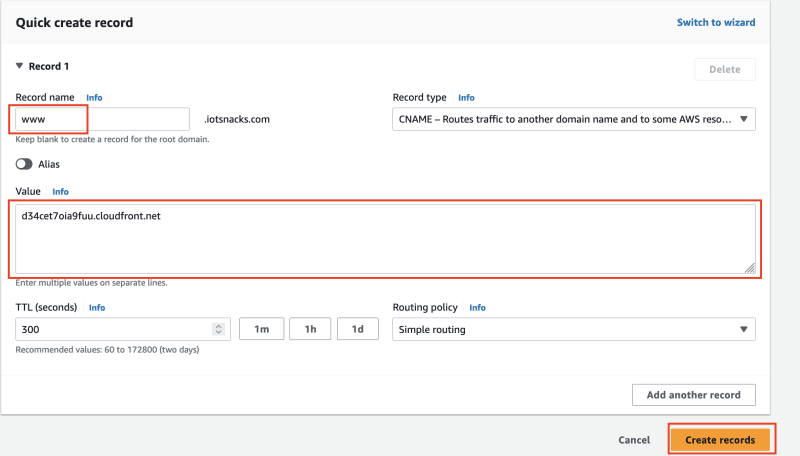This screenshot has height=456, width=800.
Task: Click the Switch to wizard link
Action: coord(716,22)
